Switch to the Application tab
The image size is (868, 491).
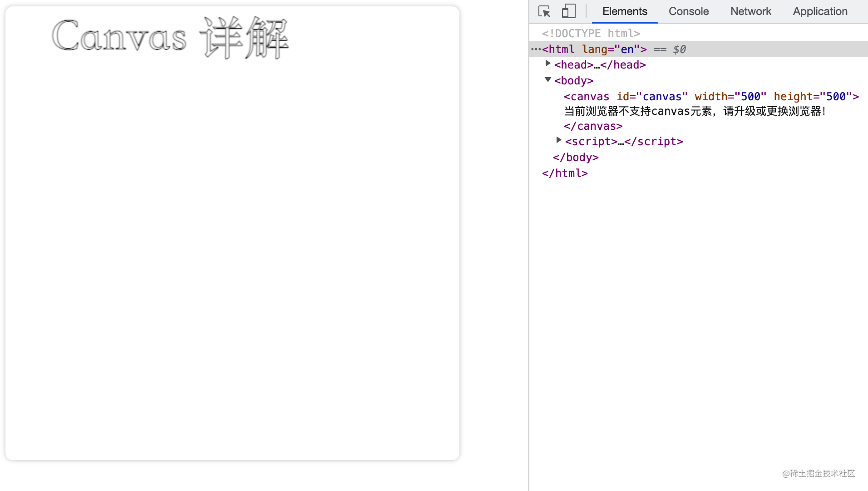(x=820, y=11)
